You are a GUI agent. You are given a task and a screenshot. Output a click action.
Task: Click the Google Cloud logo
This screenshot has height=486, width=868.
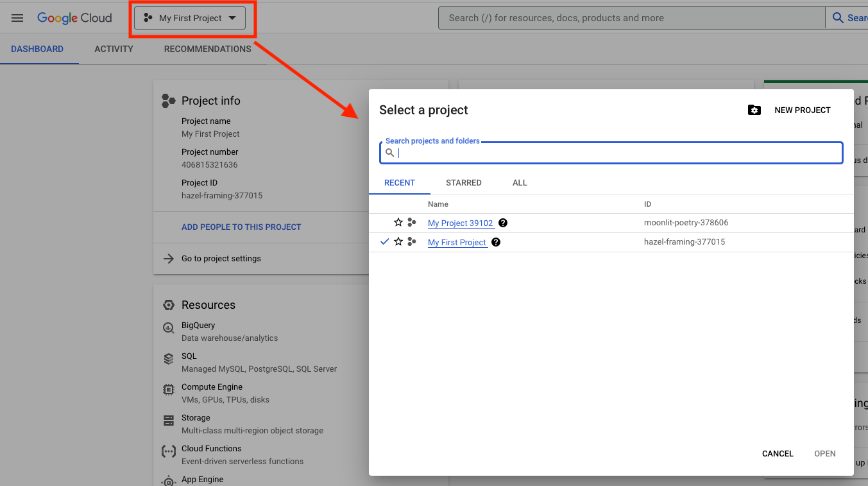[x=74, y=18]
